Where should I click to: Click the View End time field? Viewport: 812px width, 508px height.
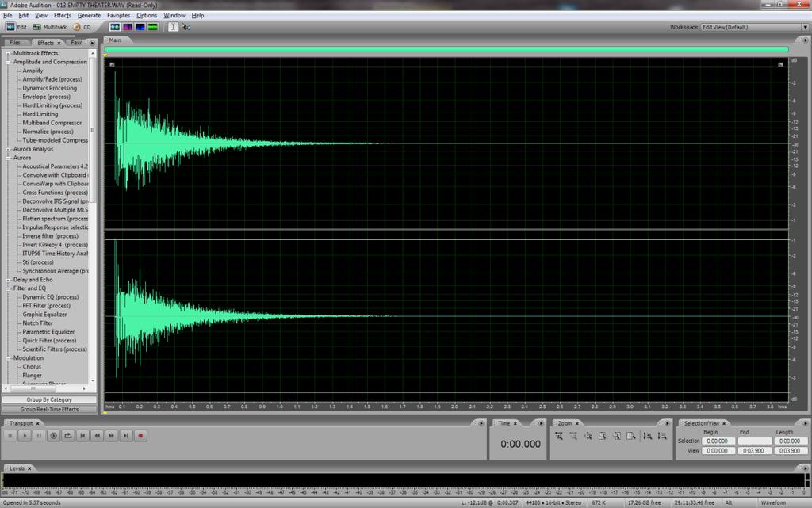click(755, 451)
